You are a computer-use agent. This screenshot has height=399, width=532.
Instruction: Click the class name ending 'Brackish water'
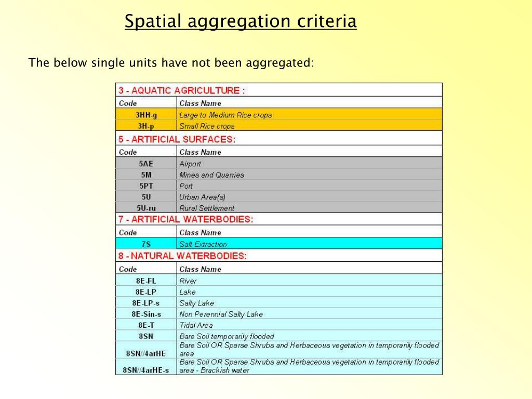pos(310,366)
